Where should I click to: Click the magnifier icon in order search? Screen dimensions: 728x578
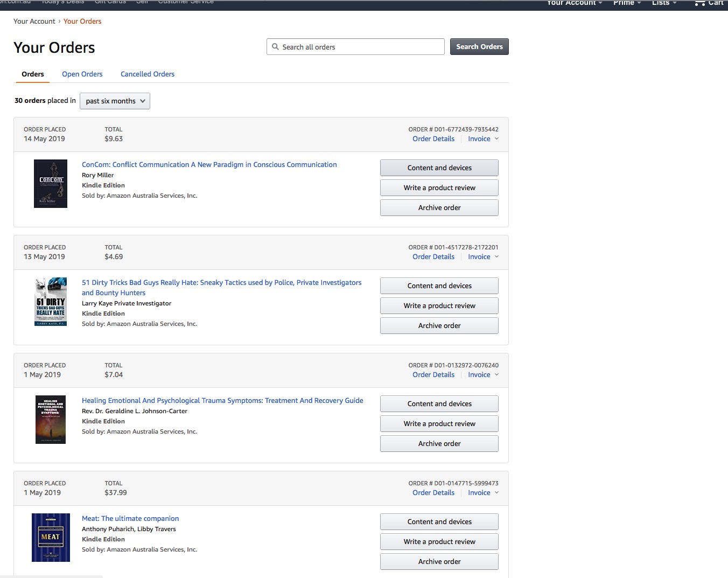[275, 47]
